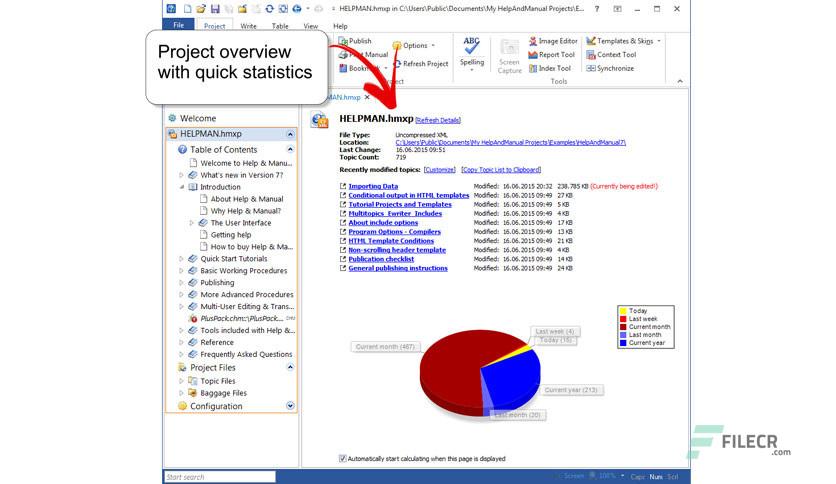Switch to the View ribbon tab
The height and width of the screenshot is (484, 836).
click(311, 26)
